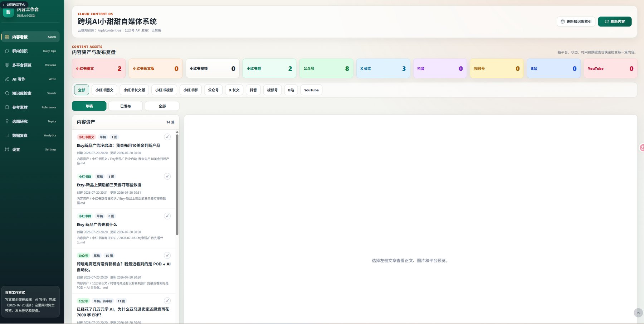Filter by the 小红书视频 platform chip
644x324 pixels.
pos(164,90)
